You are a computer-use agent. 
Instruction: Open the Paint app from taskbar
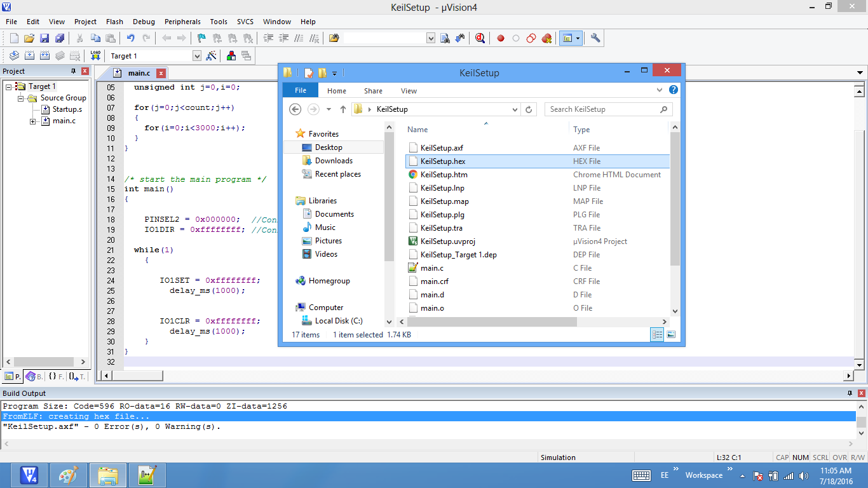coord(68,475)
